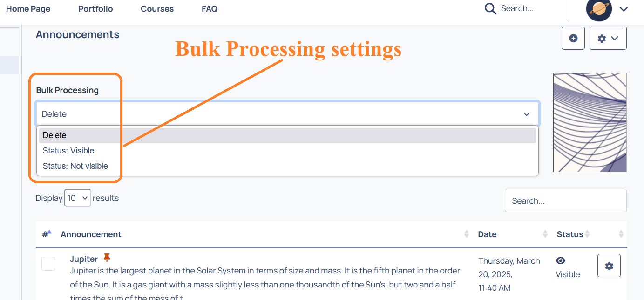Viewport: 644px width, 300px height.
Task: Click the add announcement plus icon
Action: (573, 38)
